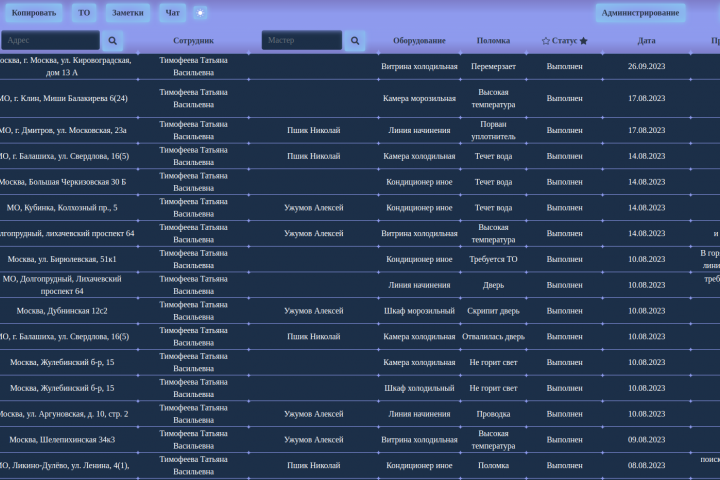The width and height of the screenshot is (720, 480).
Task: Click the 'Шкаф холодильный' cell
Action: pyautogui.click(x=419, y=388)
